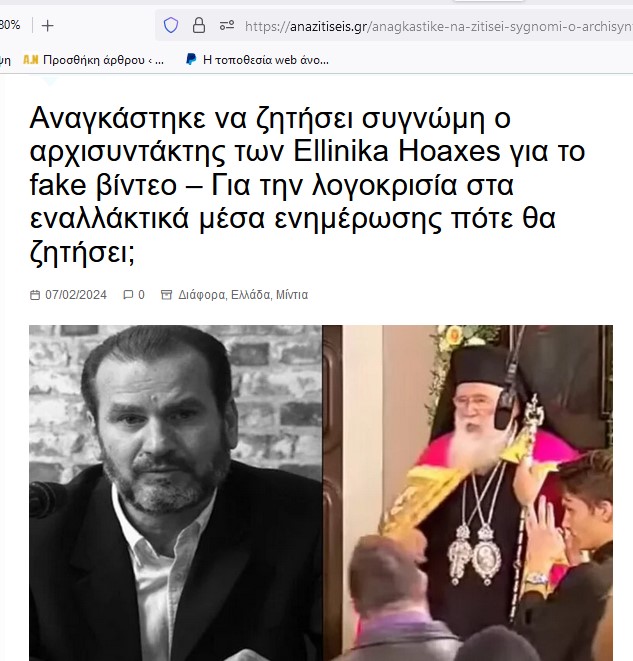Click the 07/02/2024 post date
Screen dimensions: 633x661
(76, 295)
